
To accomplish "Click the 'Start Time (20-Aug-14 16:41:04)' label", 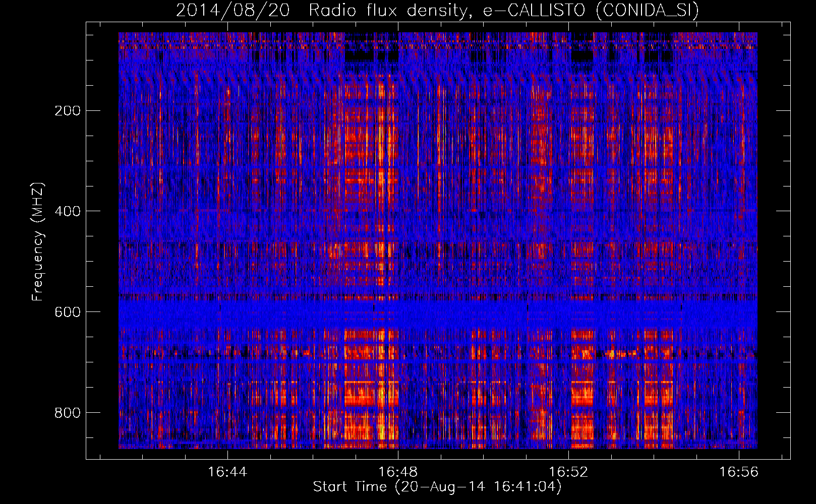I will [437, 487].
